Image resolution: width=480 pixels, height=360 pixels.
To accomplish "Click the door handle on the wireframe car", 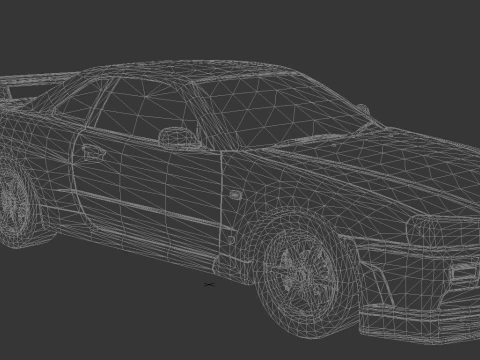I will point(93,152).
